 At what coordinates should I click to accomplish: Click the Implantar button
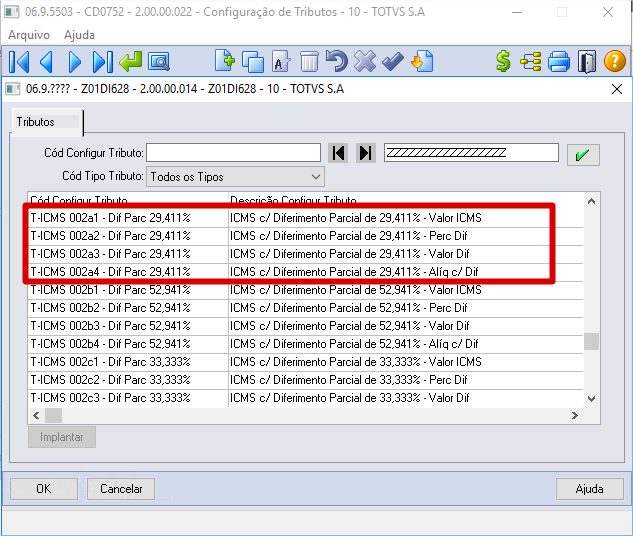[x=62, y=437]
